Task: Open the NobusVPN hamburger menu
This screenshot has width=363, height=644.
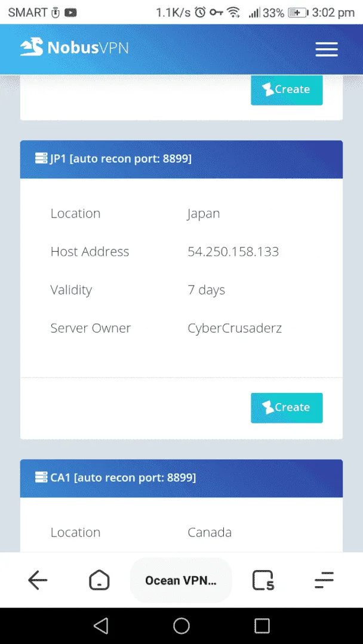Action: pyautogui.click(x=327, y=49)
